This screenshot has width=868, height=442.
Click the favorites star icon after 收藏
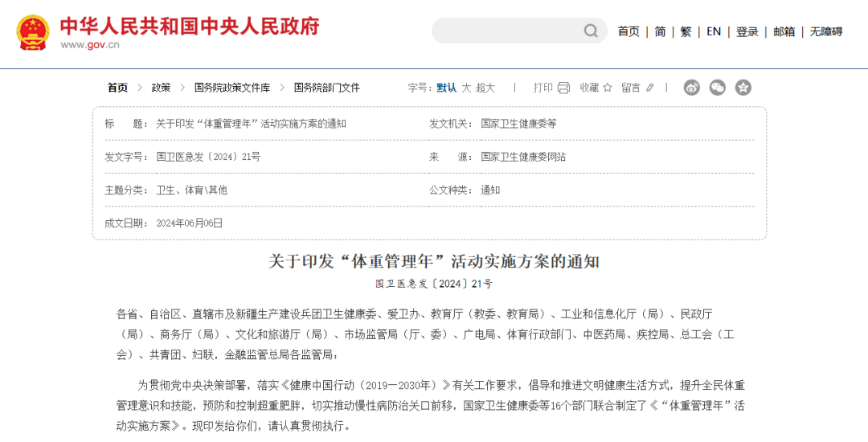point(607,88)
